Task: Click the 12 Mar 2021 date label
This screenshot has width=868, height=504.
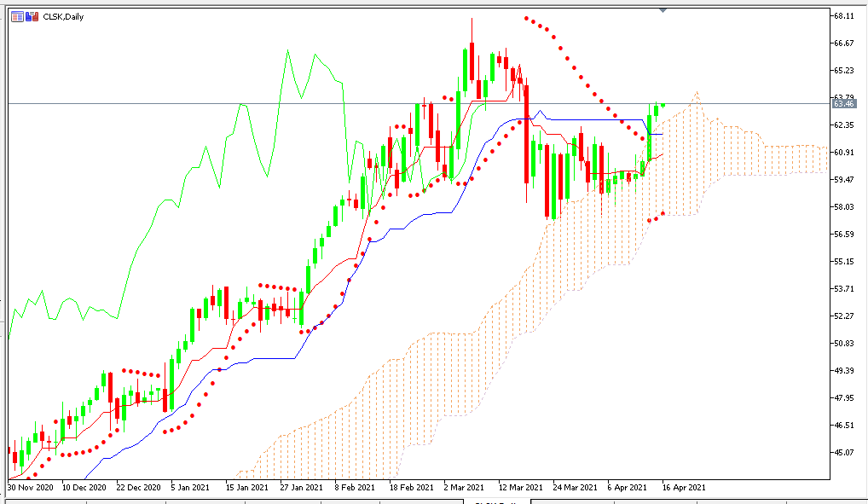Action: pyautogui.click(x=520, y=488)
